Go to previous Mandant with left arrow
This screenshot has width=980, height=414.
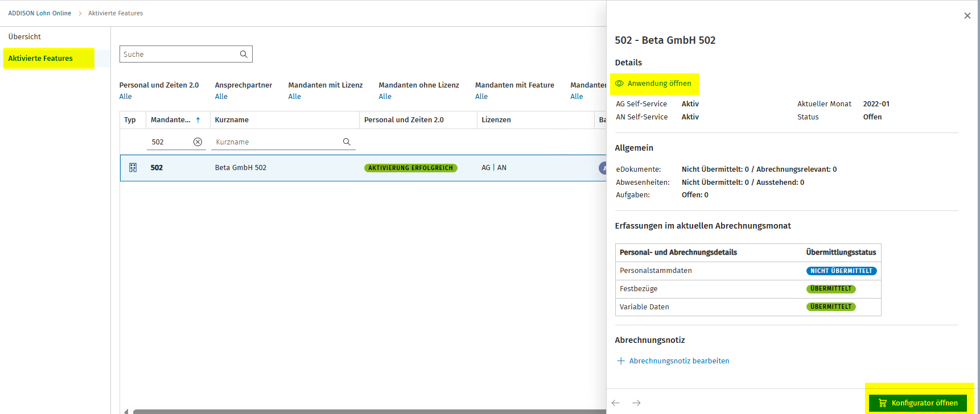pyautogui.click(x=616, y=403)
